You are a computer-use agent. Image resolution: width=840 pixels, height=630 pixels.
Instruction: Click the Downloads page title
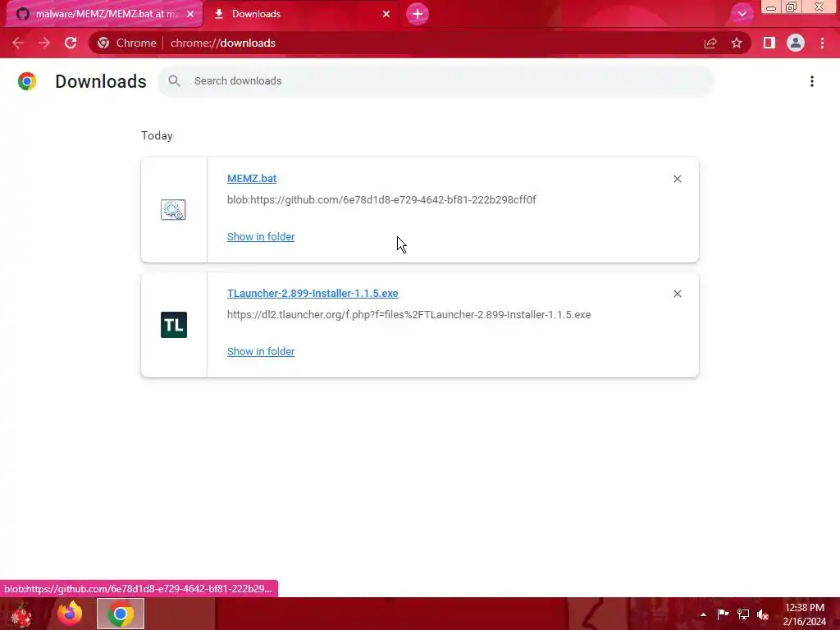[x=101, y=81]
